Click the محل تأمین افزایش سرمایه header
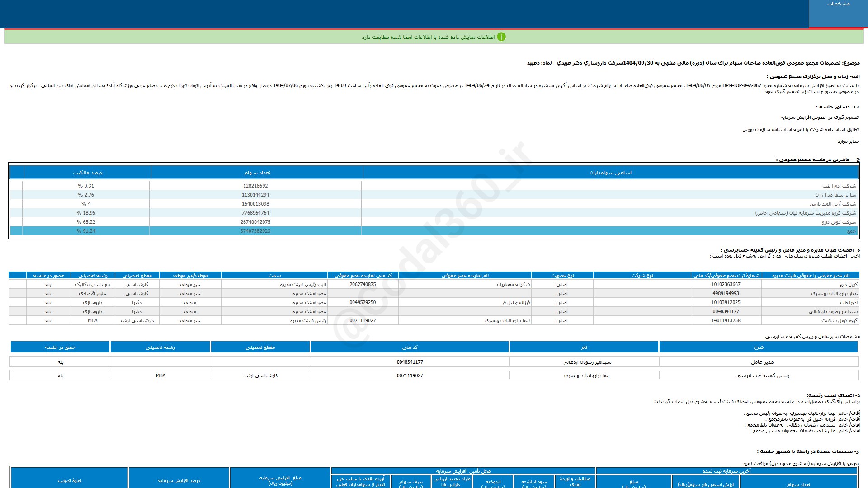The width and height of the screenshot is (868, 488). 463,471
